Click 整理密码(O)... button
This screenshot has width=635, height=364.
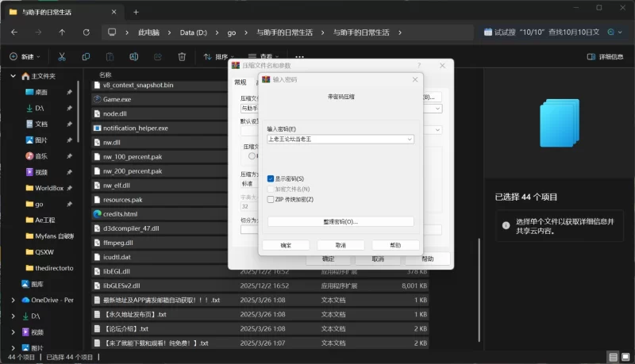point(341,221)
